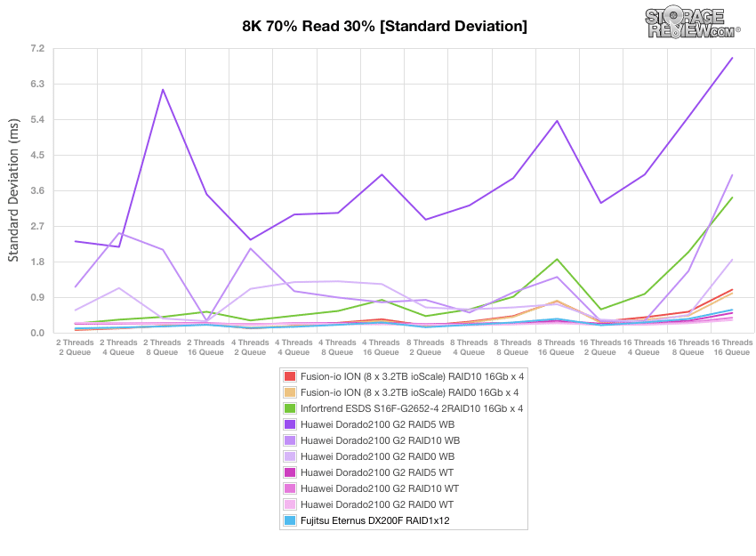Select legend label Huawei Dorado2100 G2 RAID5 WT
This screenshot has height=556, width=756.
click(377, 472)
